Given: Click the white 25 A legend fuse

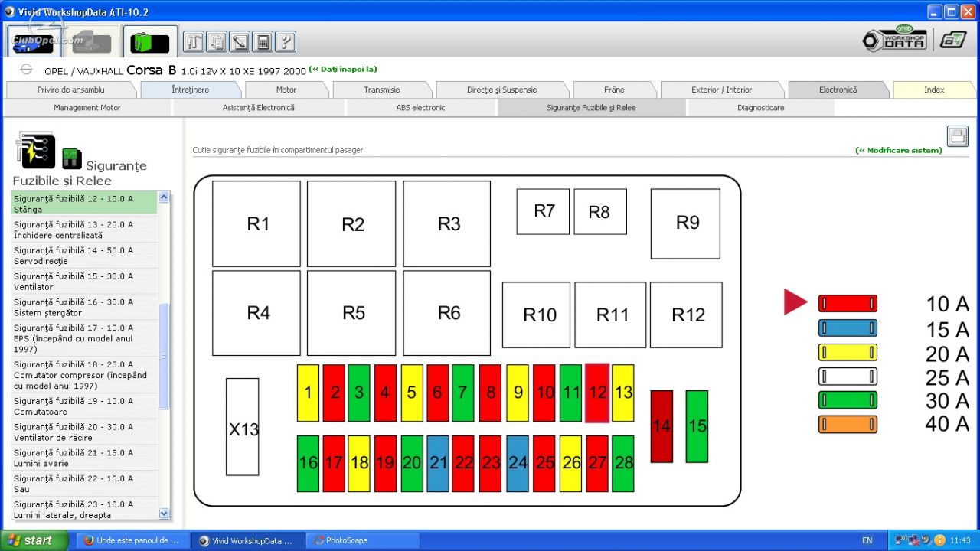Looking at the screenshot, I should click(x=848, y=376).
